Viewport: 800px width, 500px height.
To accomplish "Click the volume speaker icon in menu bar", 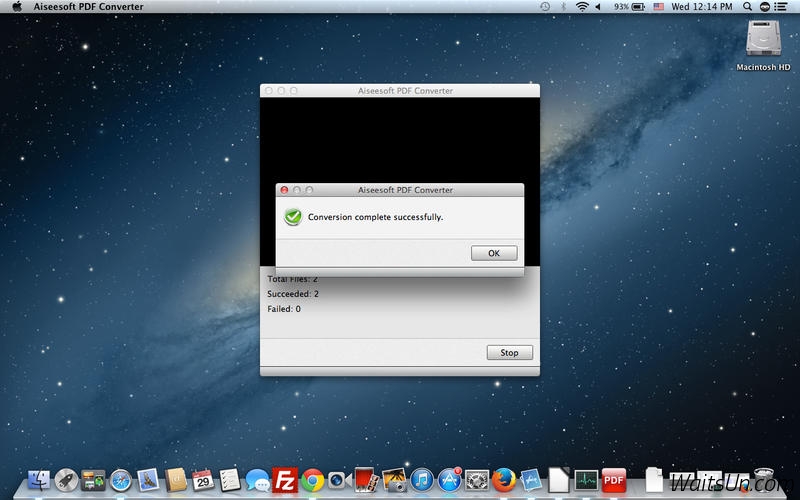I will pyautogui.click(x=598, y=7).
